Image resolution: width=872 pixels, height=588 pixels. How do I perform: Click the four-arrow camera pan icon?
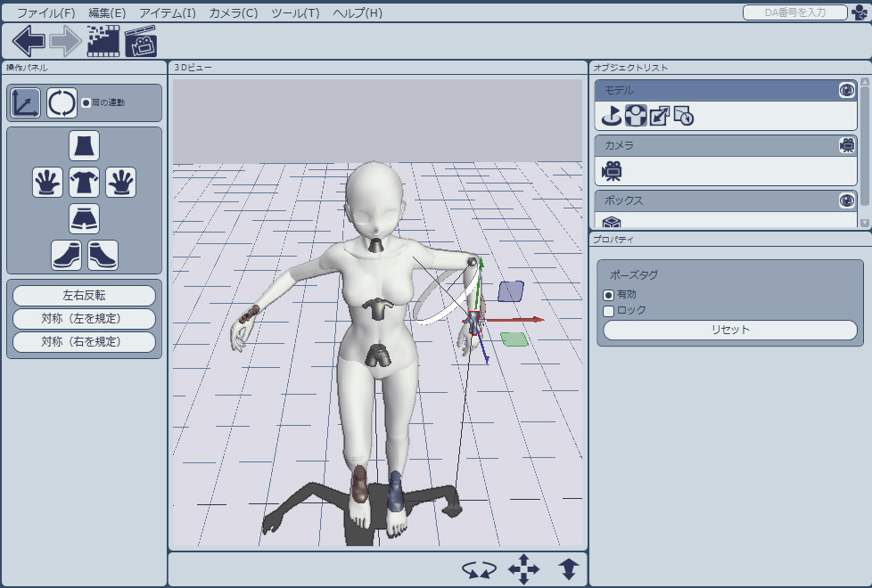tap(523, 568)
